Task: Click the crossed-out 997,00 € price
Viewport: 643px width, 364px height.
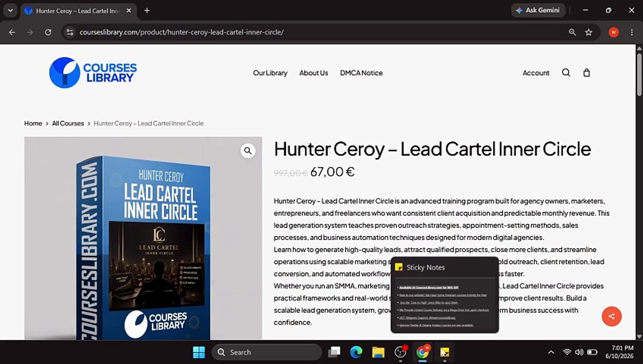Action: point(291,173)
